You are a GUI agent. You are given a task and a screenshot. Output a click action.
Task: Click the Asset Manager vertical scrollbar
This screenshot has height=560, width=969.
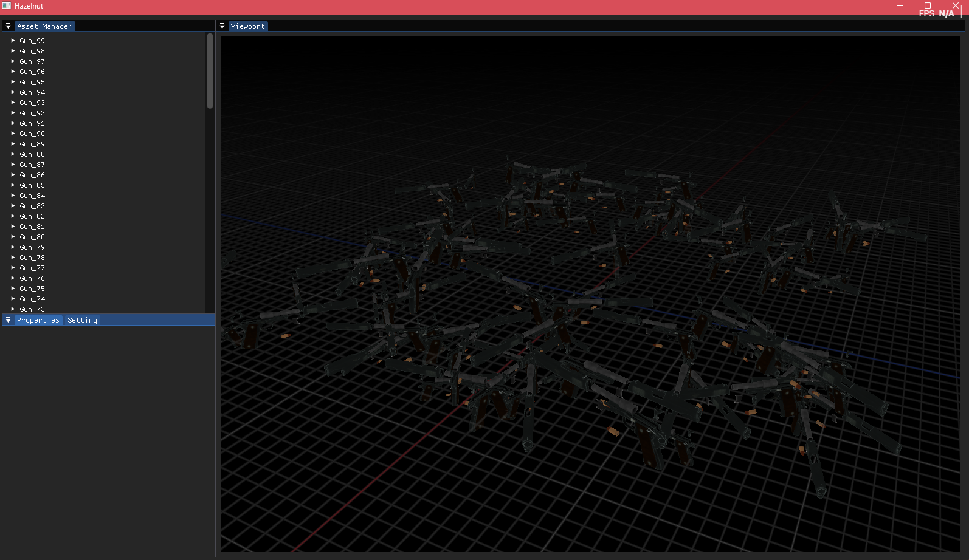[x=210, y=71]
